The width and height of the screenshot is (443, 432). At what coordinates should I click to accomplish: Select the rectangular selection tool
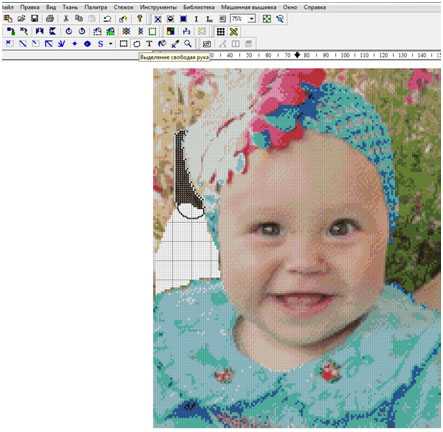click(124, 44)
